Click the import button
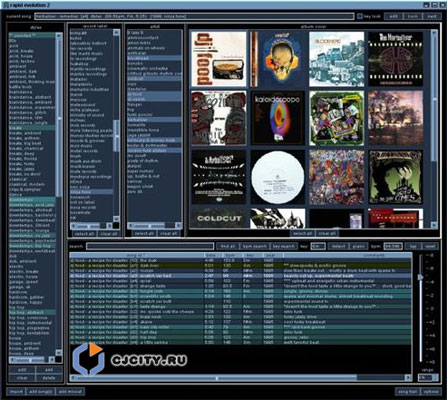 click(x=16, y=391)
